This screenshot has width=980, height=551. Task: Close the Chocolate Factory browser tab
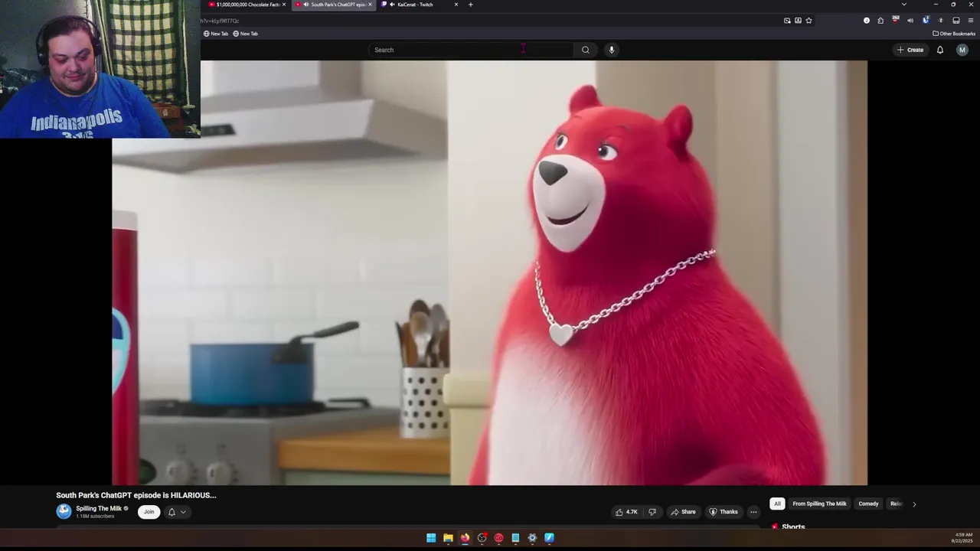coord(284,5)
